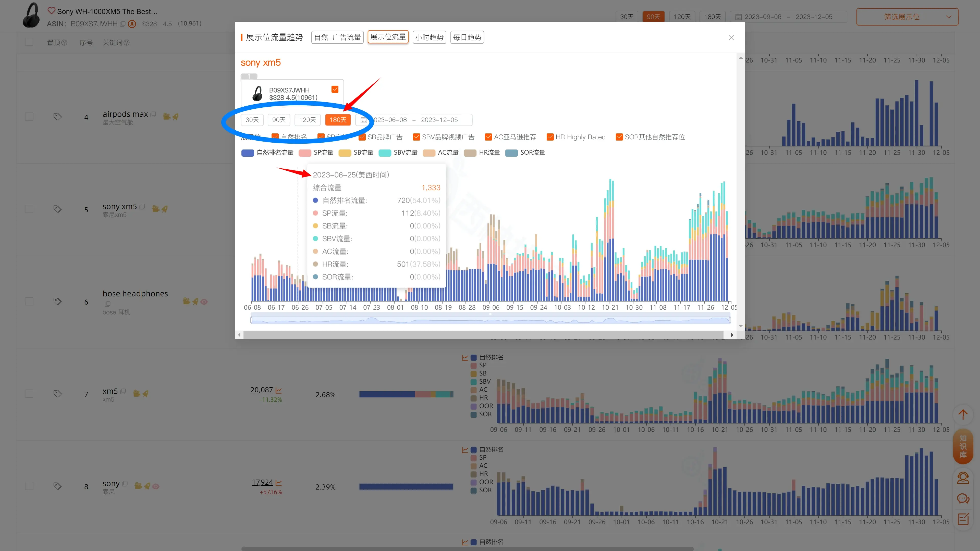
Task: Open the 筛选展示位 dropdown
Action: pyautogui.click(x=907, y=17)
